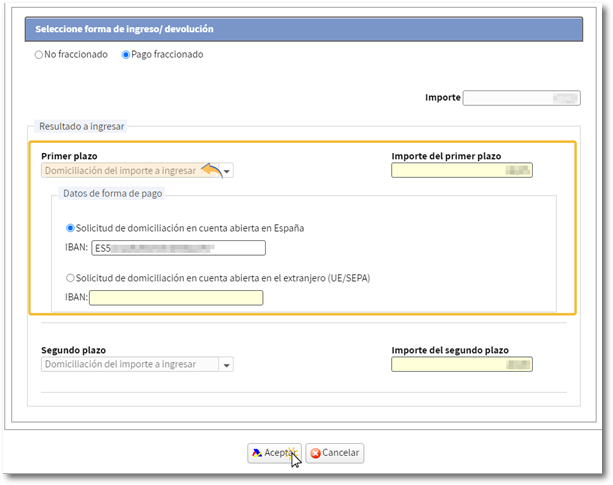This screenshot has width=613, height=485.
Task: Focus the Importe del segundo plazo field
Action: click(461, 365)
